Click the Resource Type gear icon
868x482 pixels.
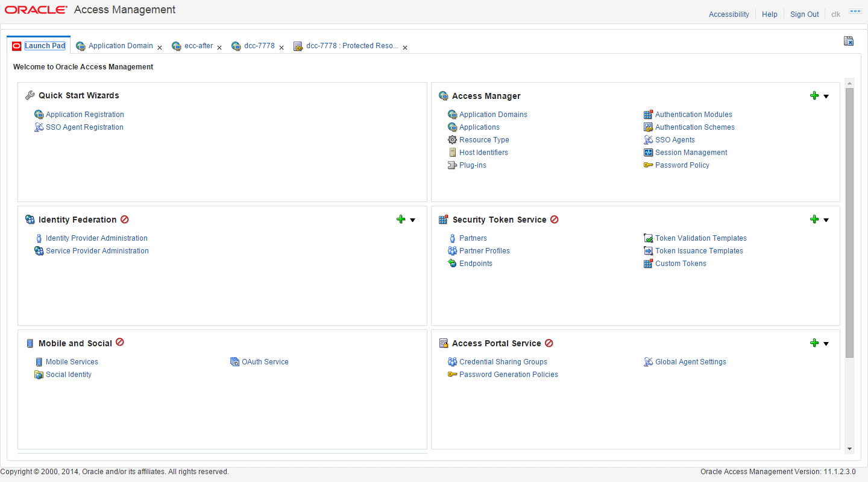pyautogui.click(x=453, y=140)
